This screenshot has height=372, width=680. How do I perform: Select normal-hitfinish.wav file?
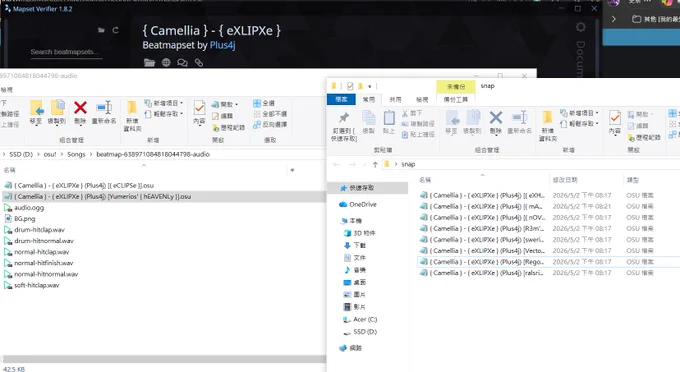pos(39,263)
